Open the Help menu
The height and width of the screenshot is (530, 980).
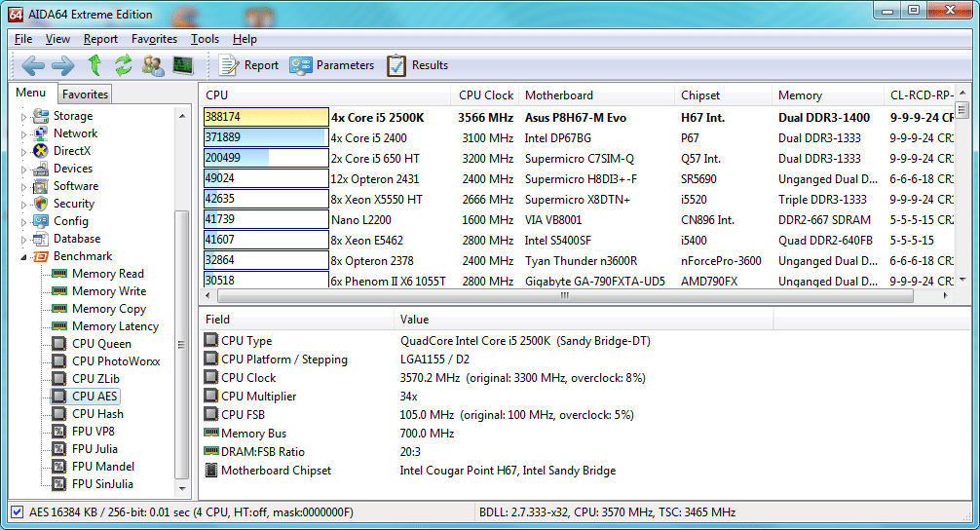245,39
